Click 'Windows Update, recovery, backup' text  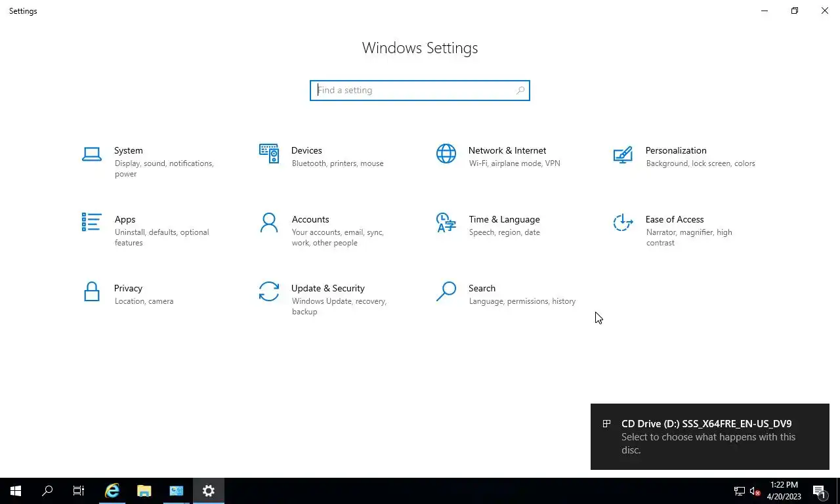339,306
